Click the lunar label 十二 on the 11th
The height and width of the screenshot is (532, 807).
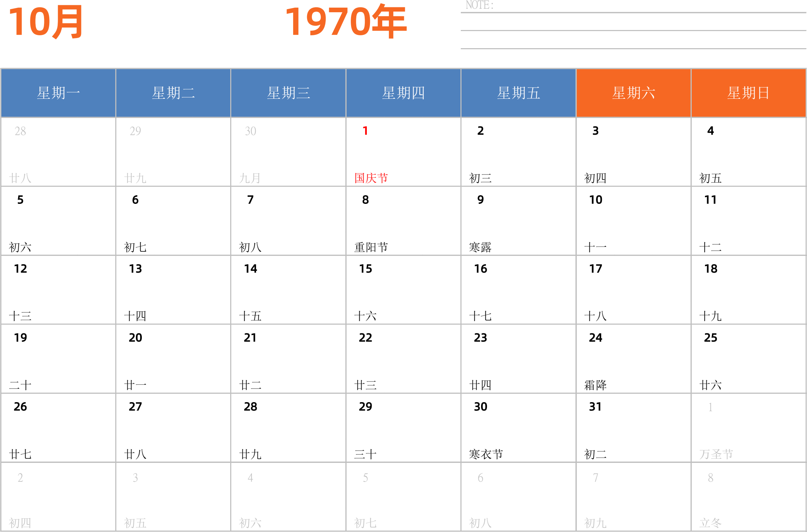point(711,247)
